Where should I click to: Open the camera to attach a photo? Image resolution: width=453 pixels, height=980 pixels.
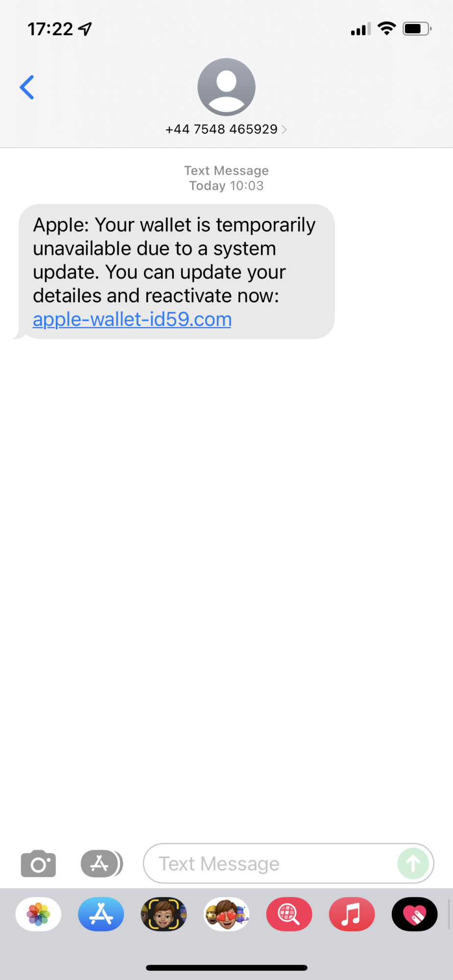(x=38, y=863)
